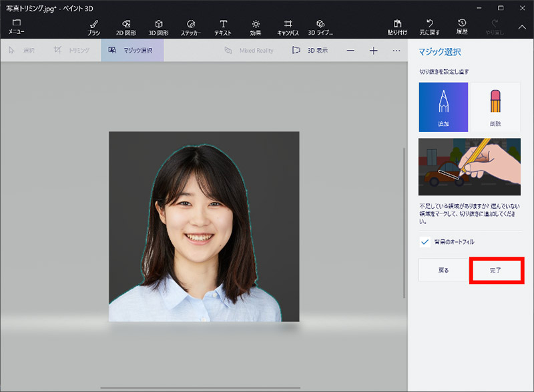This screenshot has height=392, width=534.
Task: Click the 完了 done button
Action: click(495, 270)
